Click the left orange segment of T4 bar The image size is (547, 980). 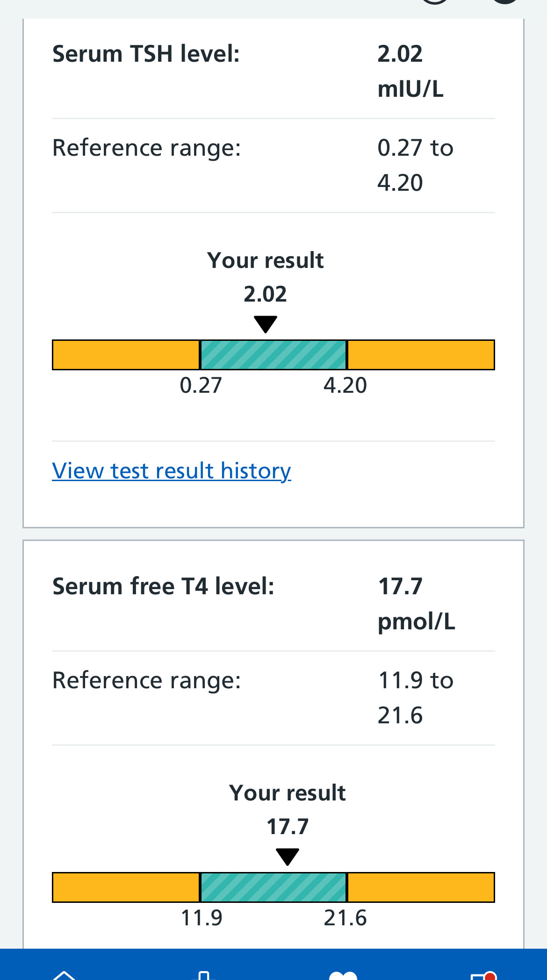click(x=126, y=887)
